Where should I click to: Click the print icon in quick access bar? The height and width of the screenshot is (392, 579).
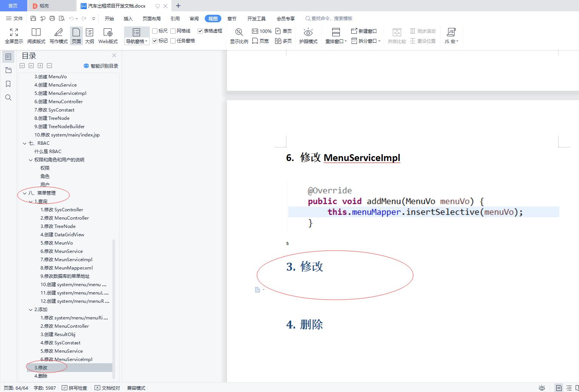click(x=52, y=18)
